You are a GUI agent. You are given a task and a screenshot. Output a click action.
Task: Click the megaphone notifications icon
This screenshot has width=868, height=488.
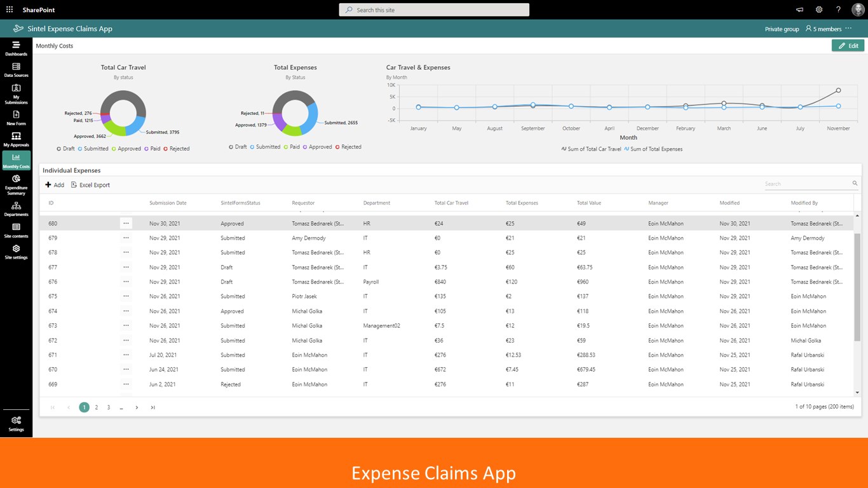pos(799,10)
